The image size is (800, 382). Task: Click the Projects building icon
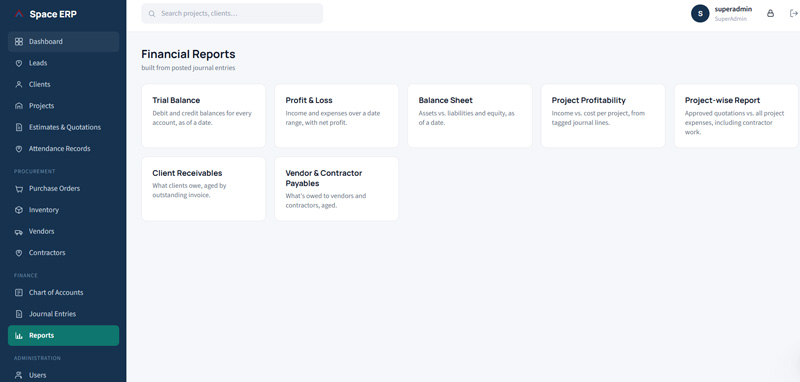(x=19, y=106)
